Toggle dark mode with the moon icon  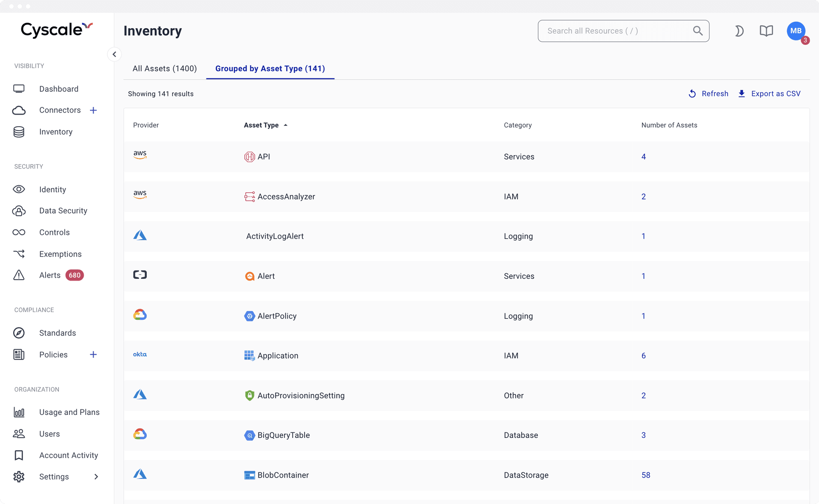click(739, 31)
